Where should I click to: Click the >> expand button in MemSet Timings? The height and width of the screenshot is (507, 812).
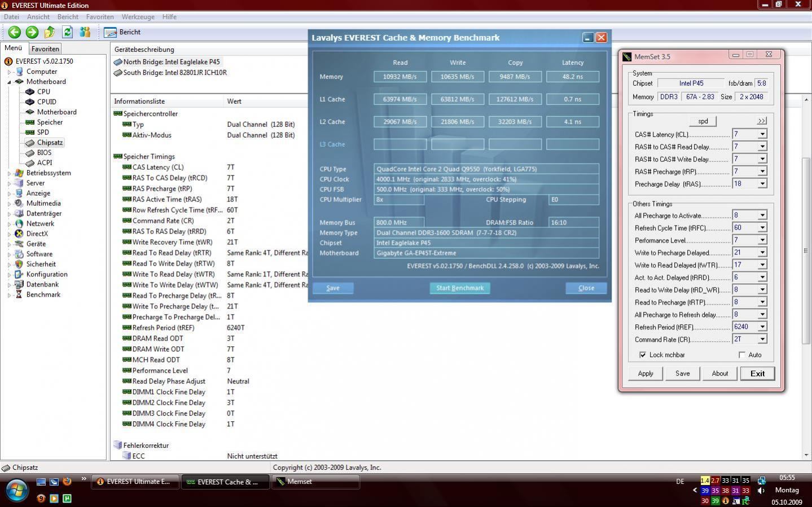click(x=762, y=121)
